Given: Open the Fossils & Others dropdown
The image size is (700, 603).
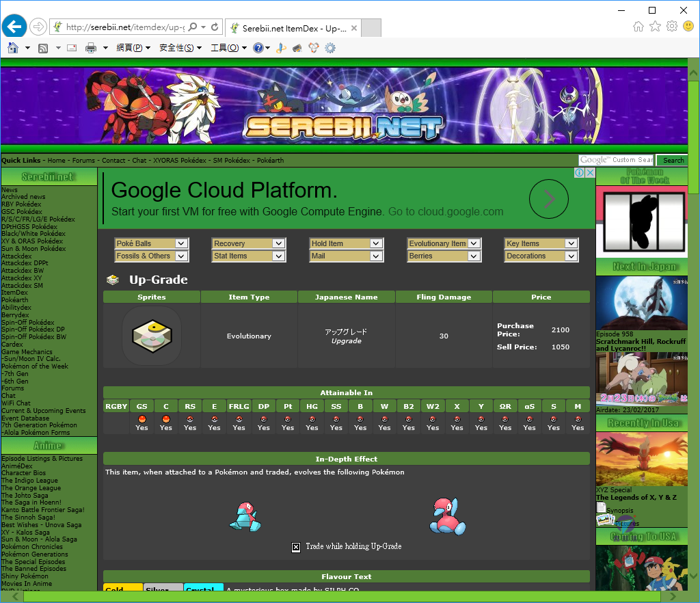Looking at the screenshot, I should pyautogui.click(x=151, y=256).
